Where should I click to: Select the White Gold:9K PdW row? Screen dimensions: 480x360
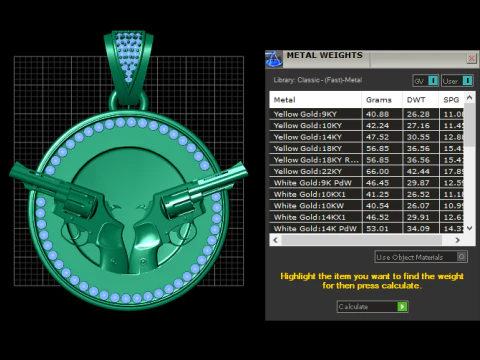[367, 183]
